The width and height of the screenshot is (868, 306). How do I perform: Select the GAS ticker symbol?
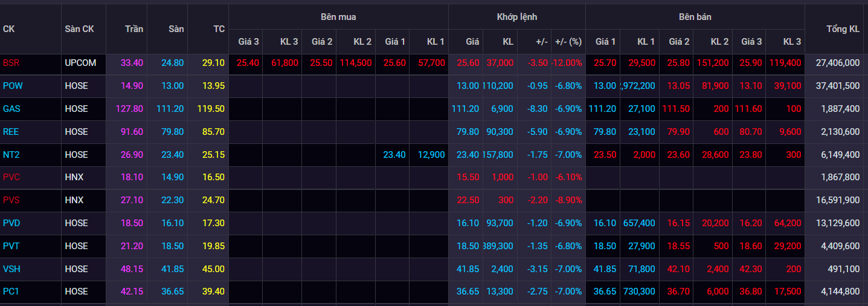pos(11,109)
